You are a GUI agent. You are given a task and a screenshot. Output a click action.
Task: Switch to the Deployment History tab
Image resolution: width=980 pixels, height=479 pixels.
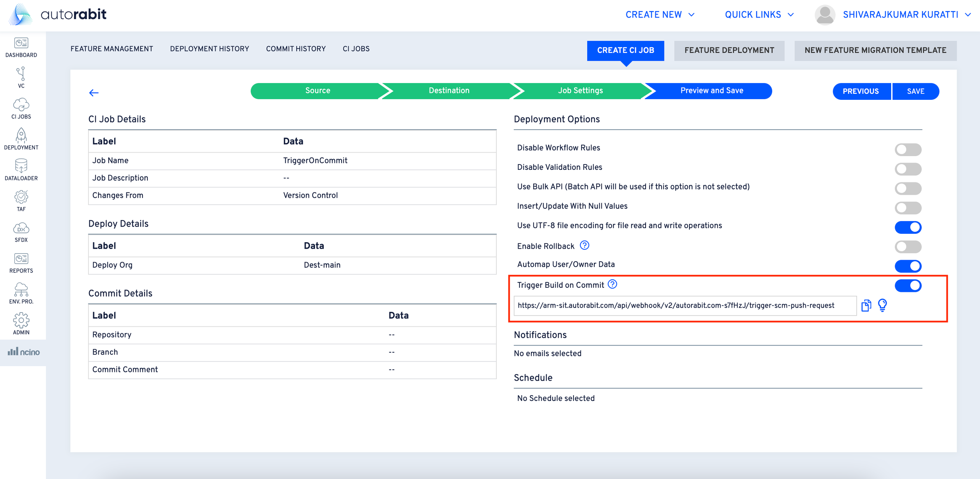(209, 49)
